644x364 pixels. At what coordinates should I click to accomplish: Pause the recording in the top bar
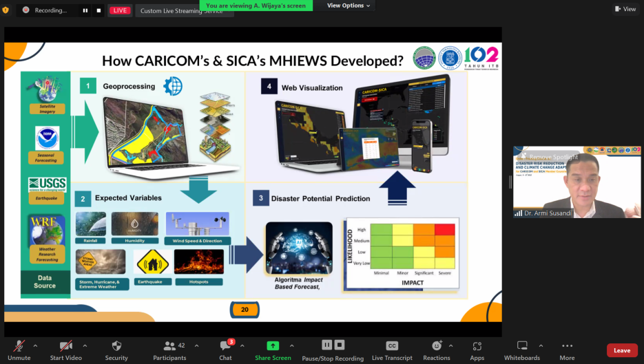(x=85, y=10)
